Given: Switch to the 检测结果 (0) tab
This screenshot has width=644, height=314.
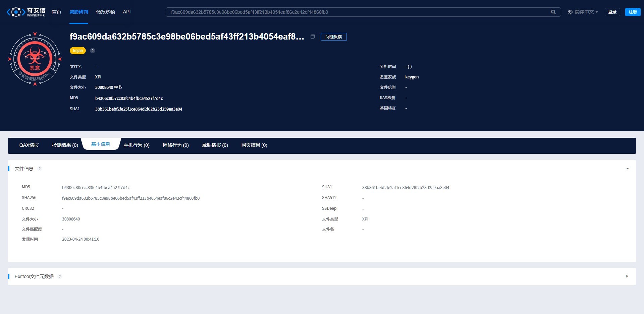Looking at the screenshot, I should pyautogui.click(x=65, y=145).
